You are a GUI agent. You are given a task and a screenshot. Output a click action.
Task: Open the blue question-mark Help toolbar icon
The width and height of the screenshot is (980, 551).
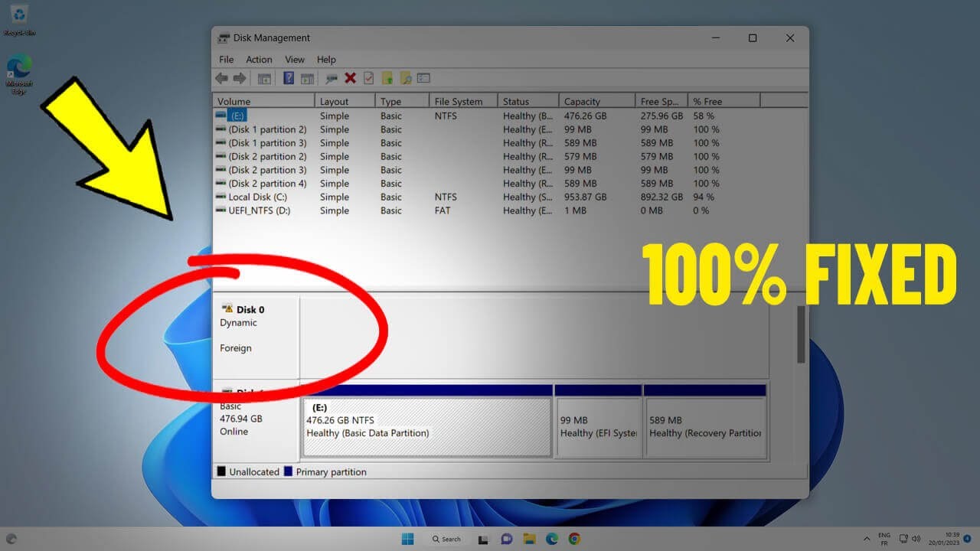(x=289, y=78)
